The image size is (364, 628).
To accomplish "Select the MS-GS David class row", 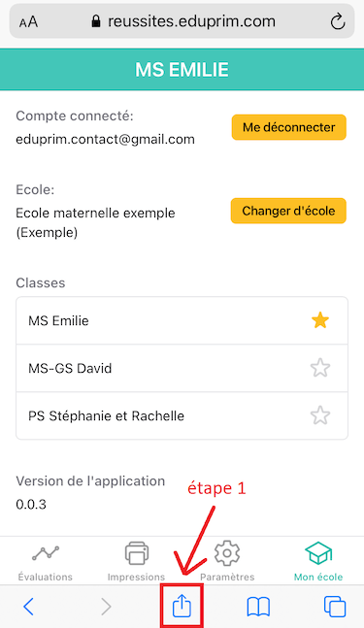I will click(182, 368).
